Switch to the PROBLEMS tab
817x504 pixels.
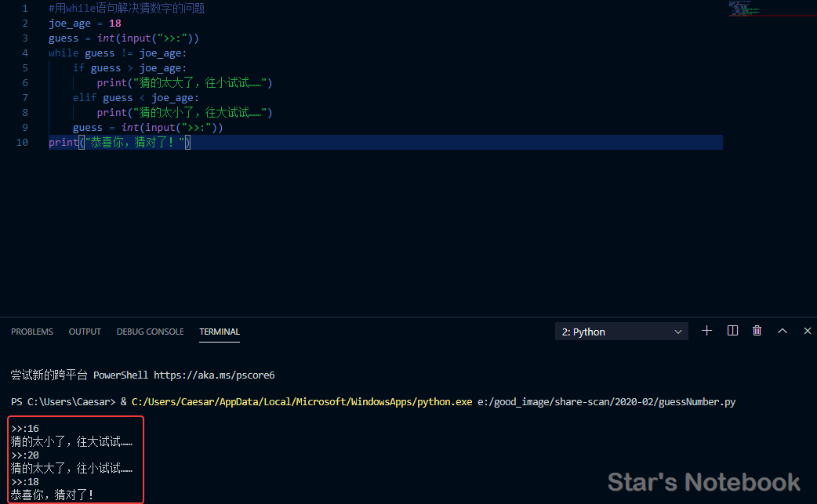tap(32, 332)
